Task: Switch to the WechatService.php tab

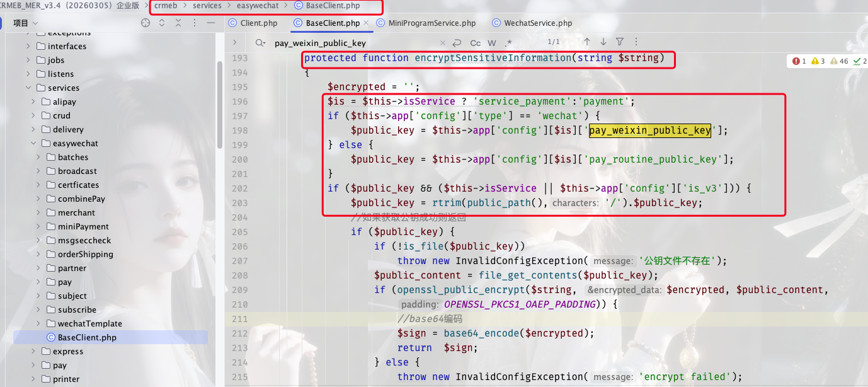Action: click(537, 23)
